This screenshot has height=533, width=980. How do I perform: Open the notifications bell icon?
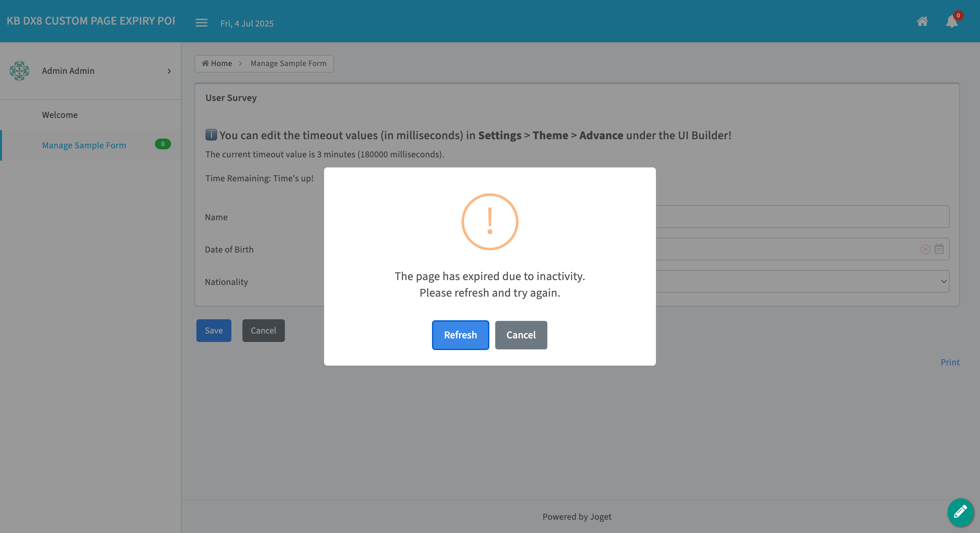[x=951, y=22]
